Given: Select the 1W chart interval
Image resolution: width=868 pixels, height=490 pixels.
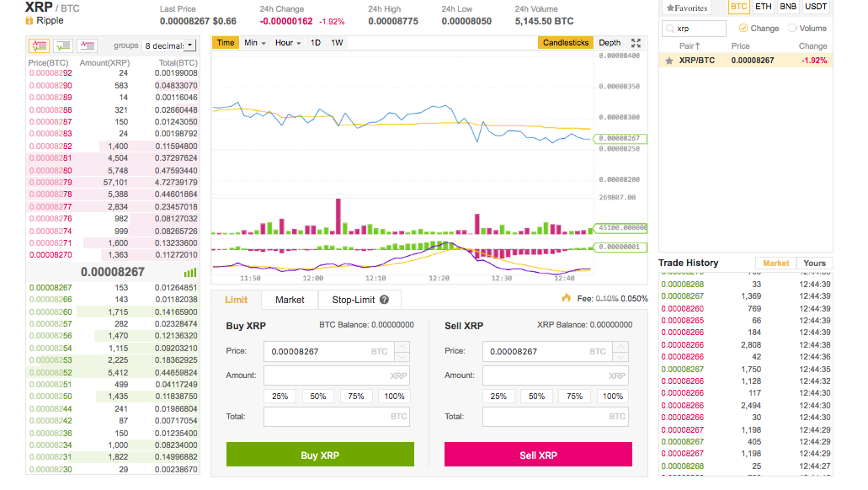Looking at the screenshot, I should 337,43.
